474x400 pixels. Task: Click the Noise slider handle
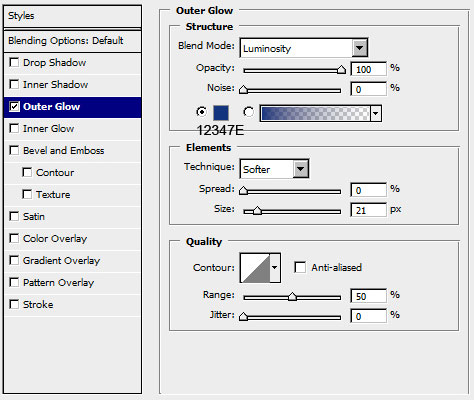(244, 89)
